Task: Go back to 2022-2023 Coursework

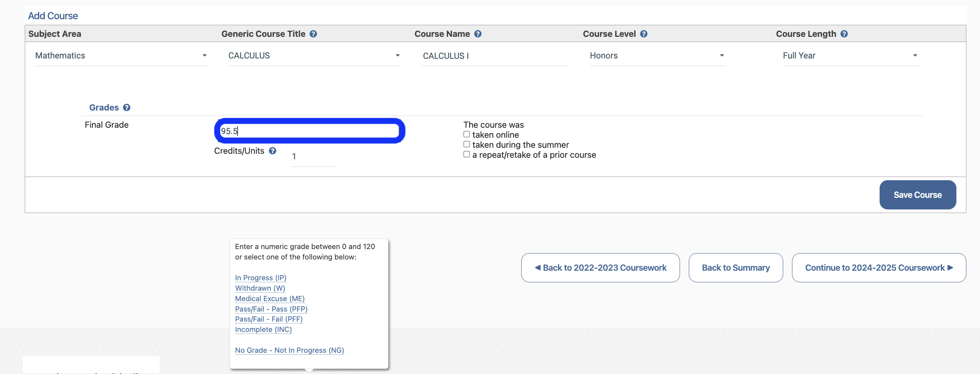Action: (600, 267)
